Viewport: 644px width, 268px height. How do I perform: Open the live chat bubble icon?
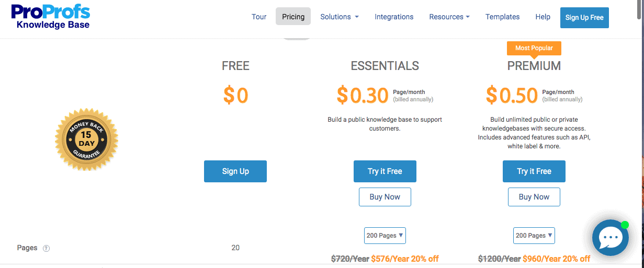[609, 238]
